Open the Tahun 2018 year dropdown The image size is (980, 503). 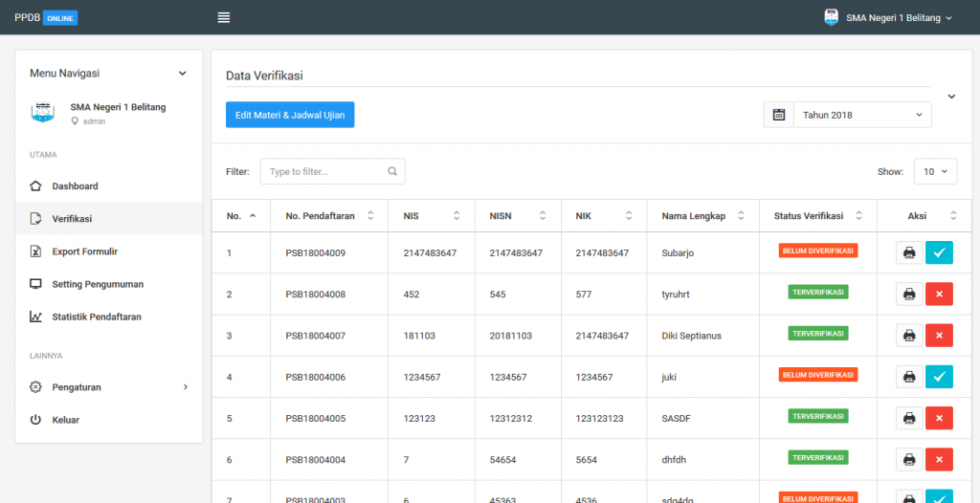861,115
